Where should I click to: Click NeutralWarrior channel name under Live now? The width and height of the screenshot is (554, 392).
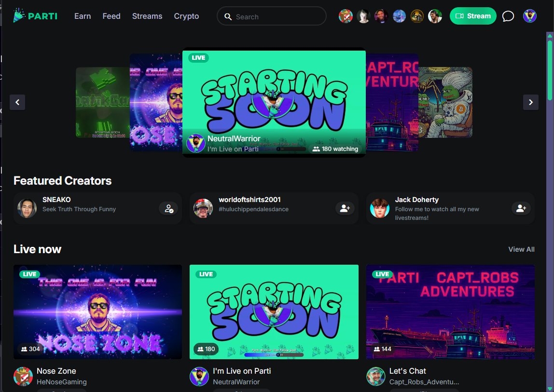[236, 382]
